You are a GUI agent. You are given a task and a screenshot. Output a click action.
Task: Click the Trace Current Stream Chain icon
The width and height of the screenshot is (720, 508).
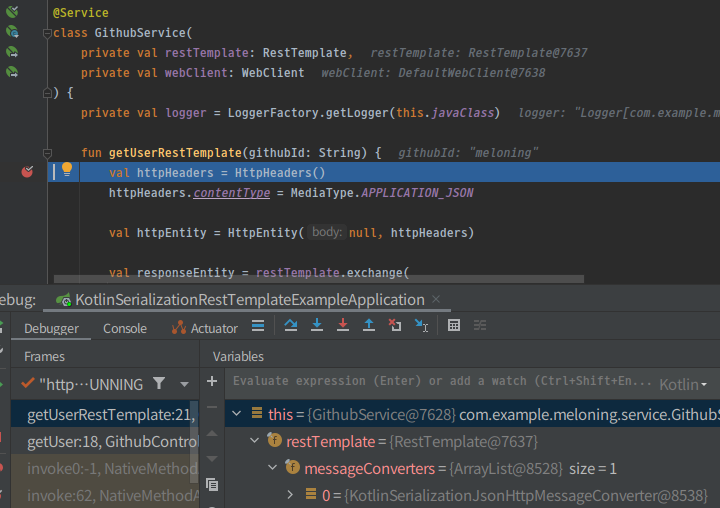pos(480,326)
